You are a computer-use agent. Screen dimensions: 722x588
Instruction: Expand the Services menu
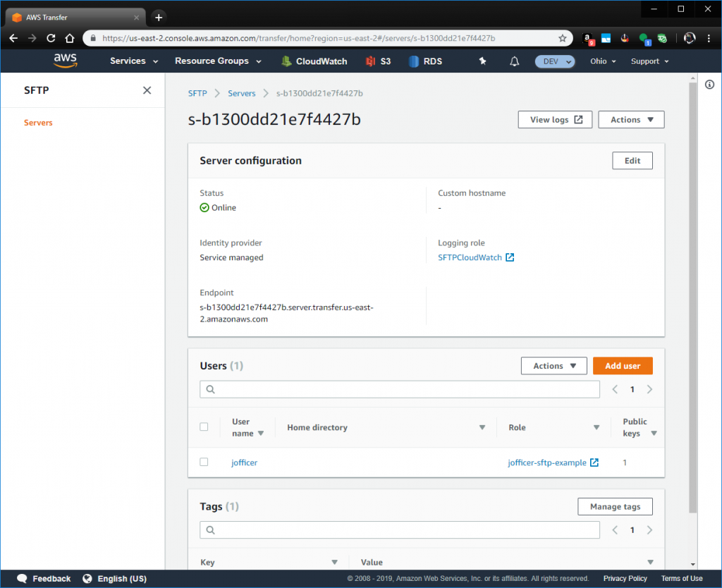coord(133,61)
